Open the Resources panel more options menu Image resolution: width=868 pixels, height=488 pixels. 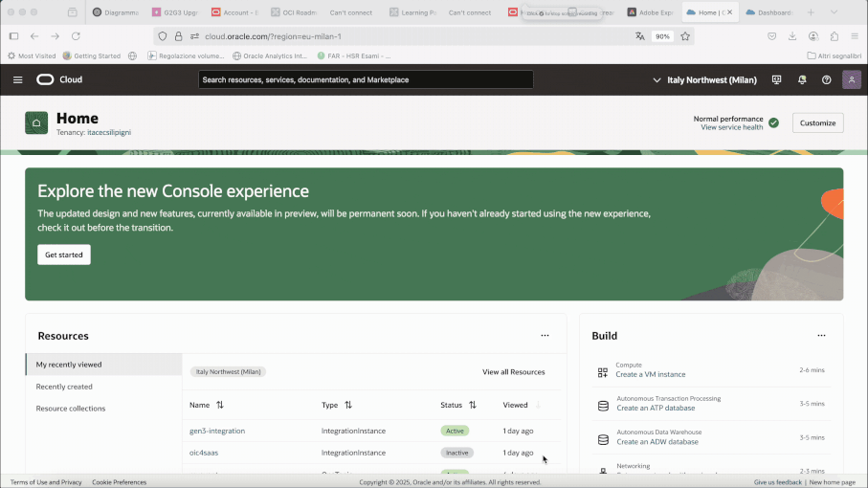pyautogui.click(x=545, y=335)
